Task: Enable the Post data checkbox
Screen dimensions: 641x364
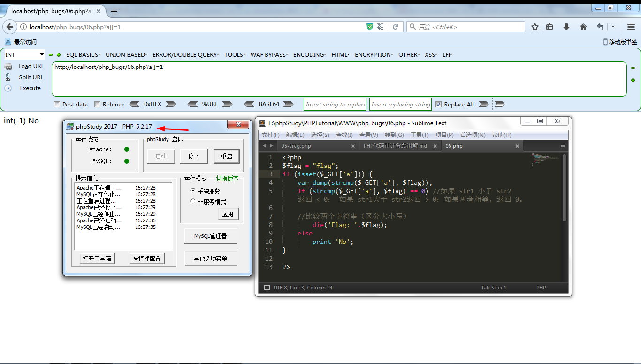Action: [x=57, y=105]
